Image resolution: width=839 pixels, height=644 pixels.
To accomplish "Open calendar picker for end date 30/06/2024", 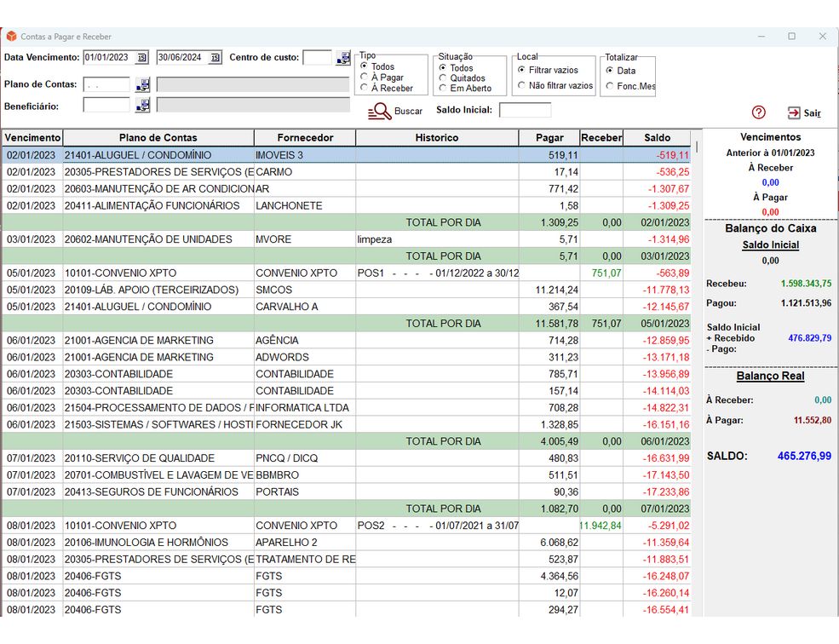I will (215, 58).
